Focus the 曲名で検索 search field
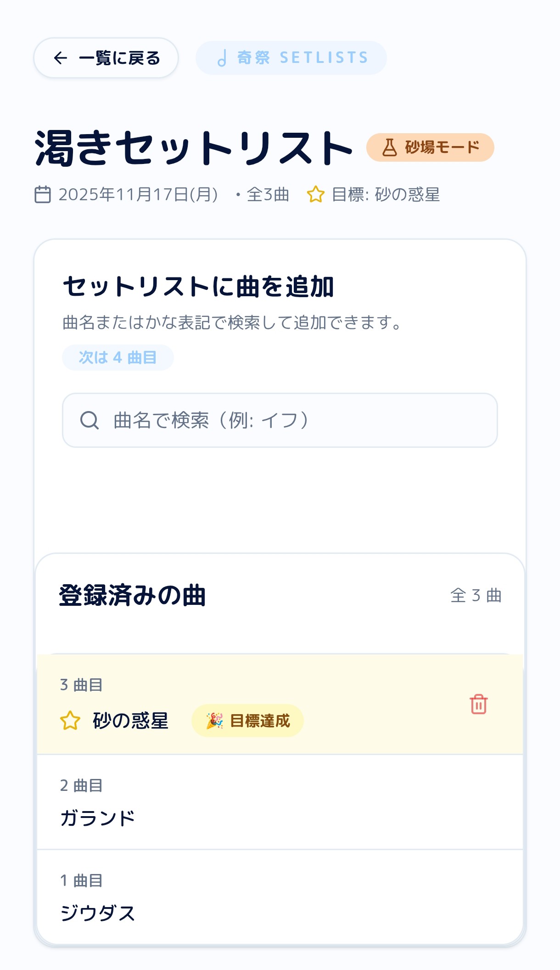Image resolution: width=560 pixels, height=970 pixels. coord(280,420)
